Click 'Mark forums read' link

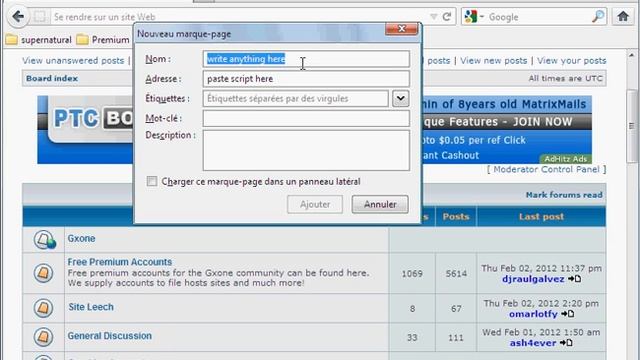tap(564, 195)
